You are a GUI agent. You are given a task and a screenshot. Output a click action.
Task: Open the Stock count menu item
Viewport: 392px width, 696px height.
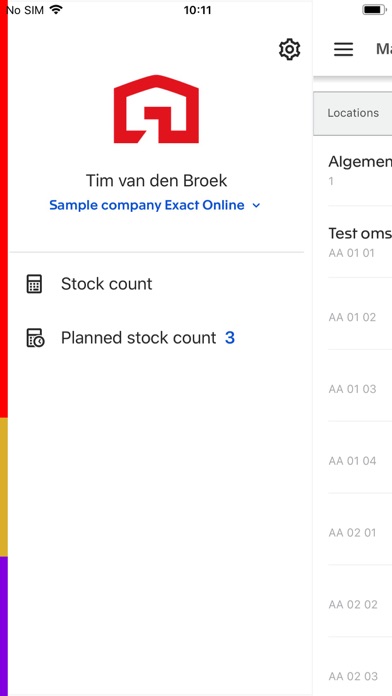(x=157, y=284)
